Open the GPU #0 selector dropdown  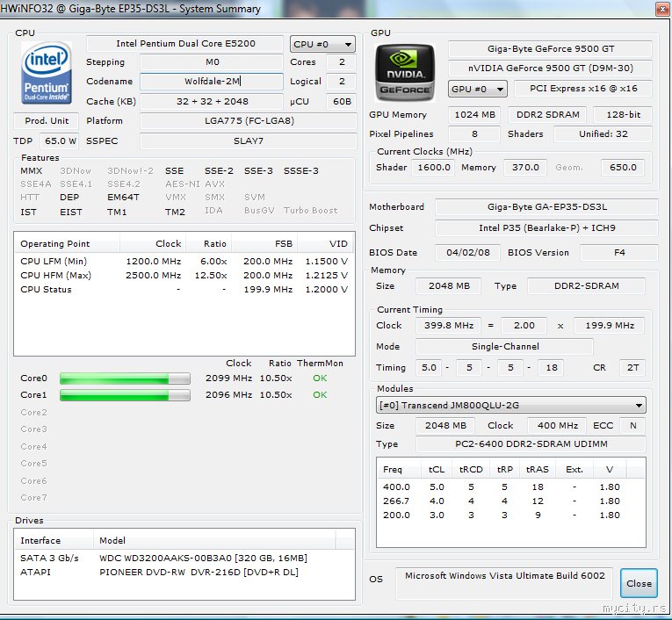click(x=478, y=89)
